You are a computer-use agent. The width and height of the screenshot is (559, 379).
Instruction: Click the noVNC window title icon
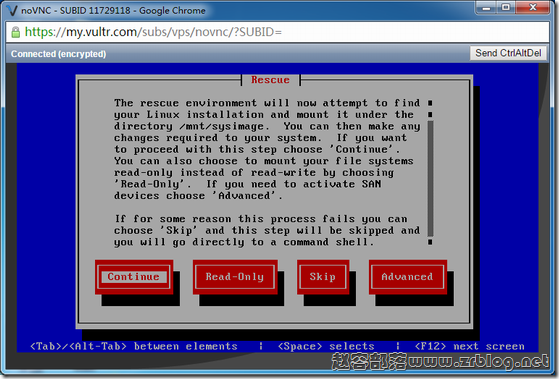pyautogui.click(x=12, y=10)
